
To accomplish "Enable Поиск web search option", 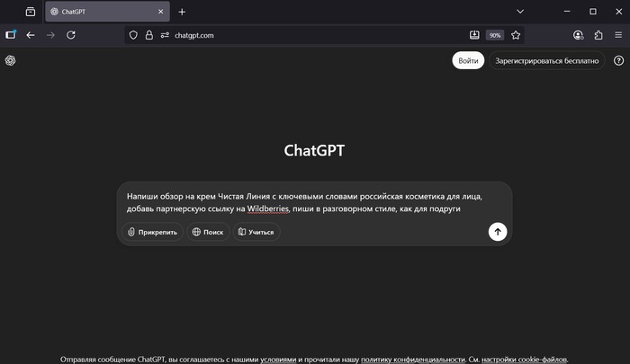I will 207,232.
